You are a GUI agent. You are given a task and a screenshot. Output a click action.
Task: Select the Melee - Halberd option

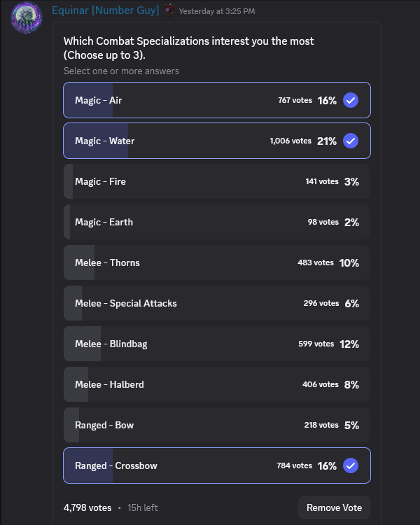click(216, 384)
